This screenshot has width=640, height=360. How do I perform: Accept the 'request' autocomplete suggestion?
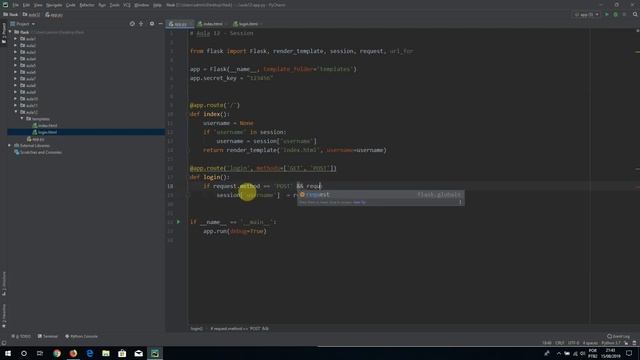coord(380,195)
